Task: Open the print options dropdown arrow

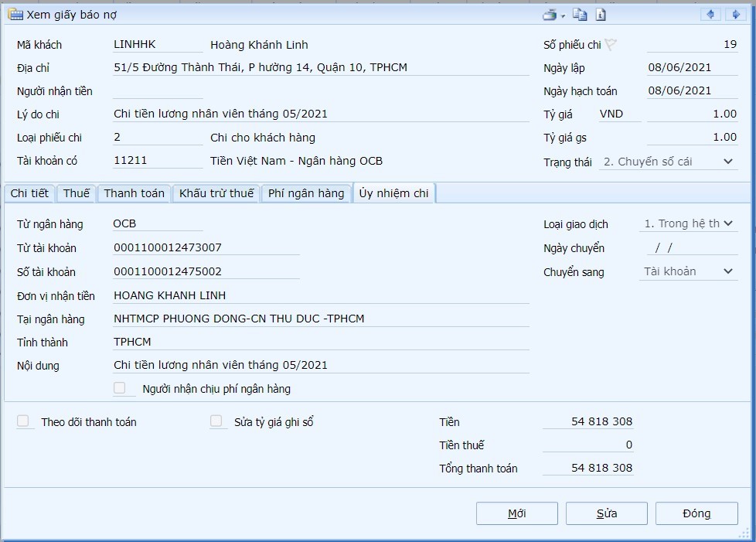Action: [563, 15]
